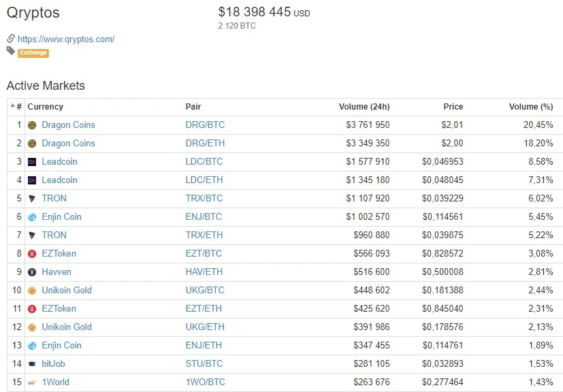Open the ENJ/BTC pair link
The width and height of the screenshot is (563, 392).
(x=204, y=217)
